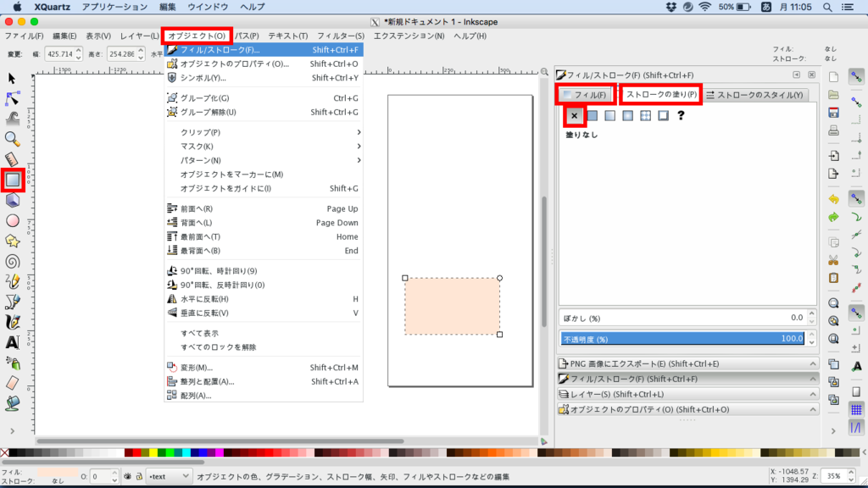Toggle the layer visibility eye in status bar
The image size is (868, 488).
coord(127,476)
